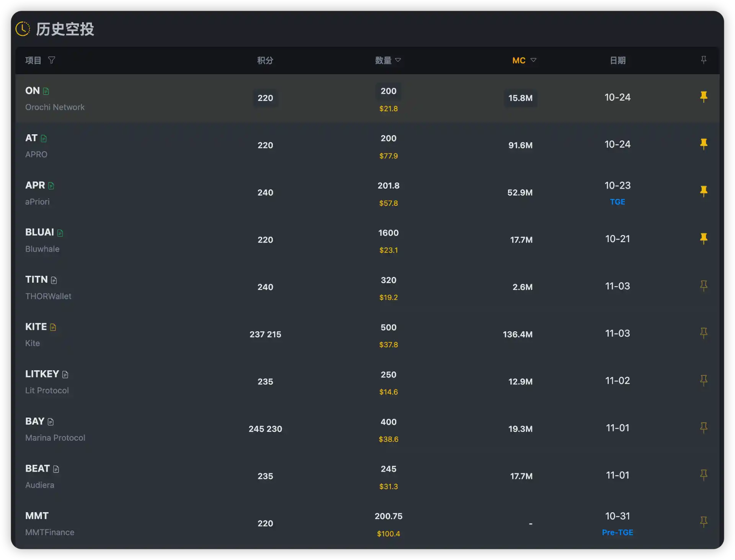Unpin the BLUAI Bluwhale row
This screenshot has width=735, height=560.
pyautogui.click(x=703, y=238)
